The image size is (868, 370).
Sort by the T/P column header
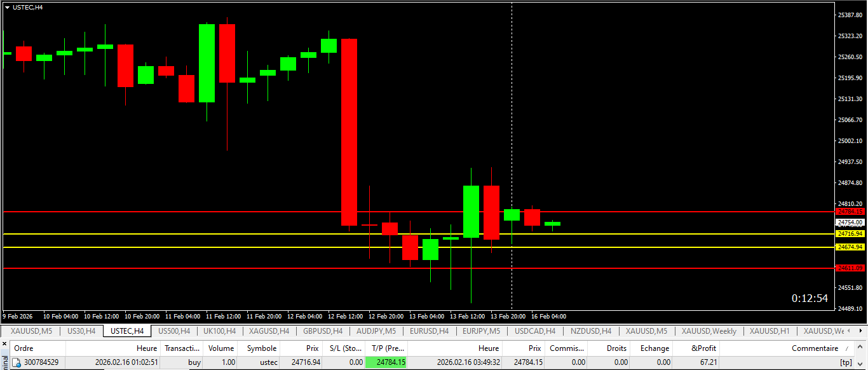[386, 348]
